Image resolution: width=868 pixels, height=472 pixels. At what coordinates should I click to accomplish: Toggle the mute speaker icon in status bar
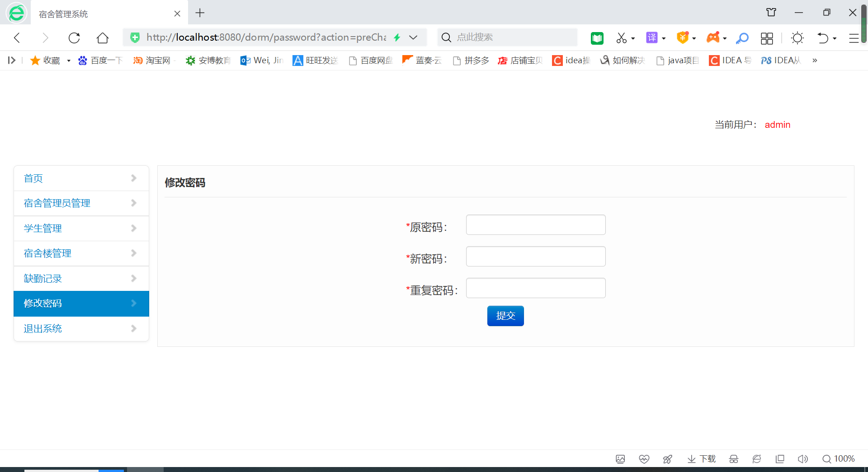[x=803, y=459]
